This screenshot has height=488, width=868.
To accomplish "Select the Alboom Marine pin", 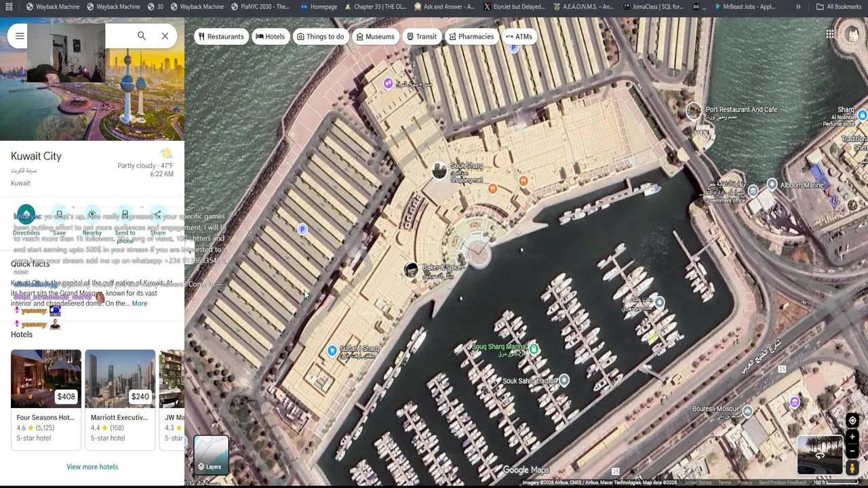I will pyautogui.click(x=772, y=184).
